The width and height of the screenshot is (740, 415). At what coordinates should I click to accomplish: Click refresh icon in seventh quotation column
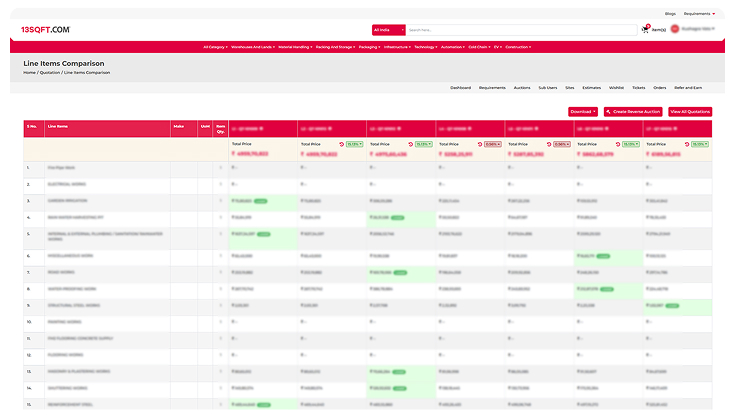coord(687,144)
